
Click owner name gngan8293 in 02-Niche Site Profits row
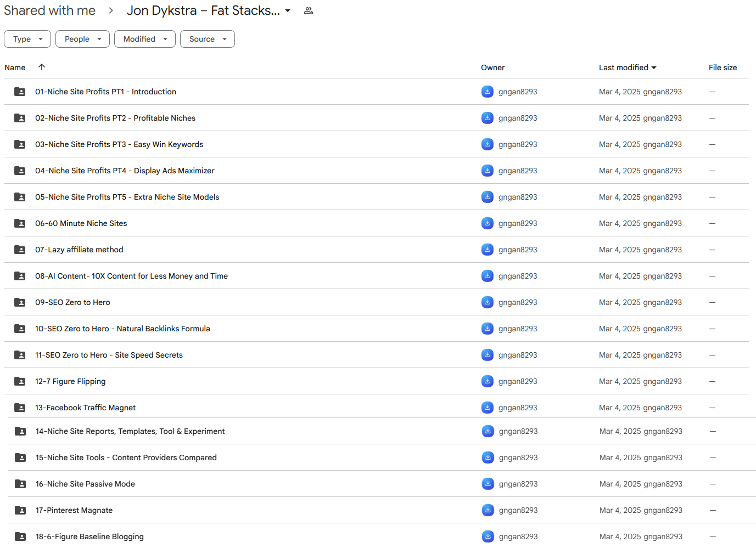pos(518,118)
